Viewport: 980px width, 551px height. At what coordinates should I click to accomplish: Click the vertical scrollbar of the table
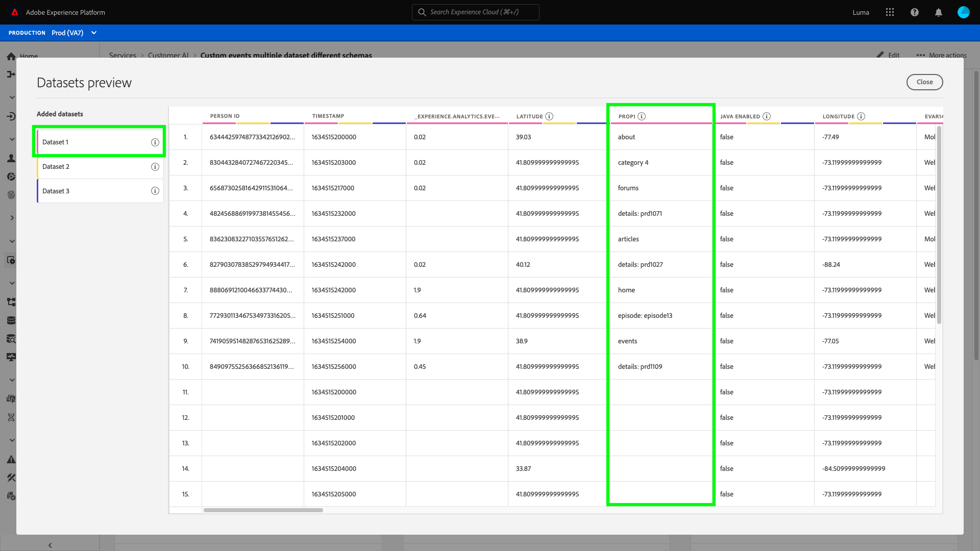[939, 224]
